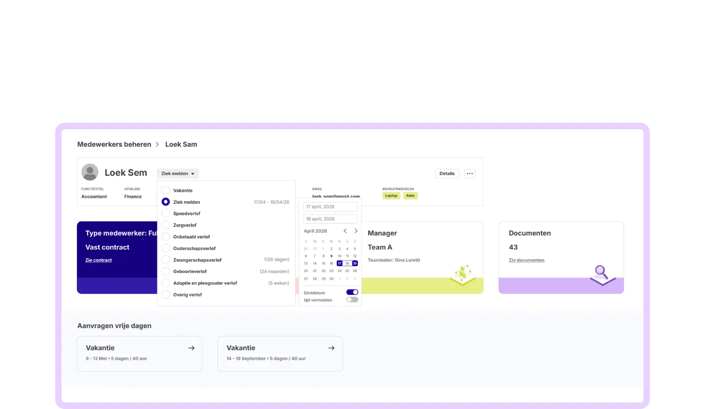Click the Documenten count 43

513,247
